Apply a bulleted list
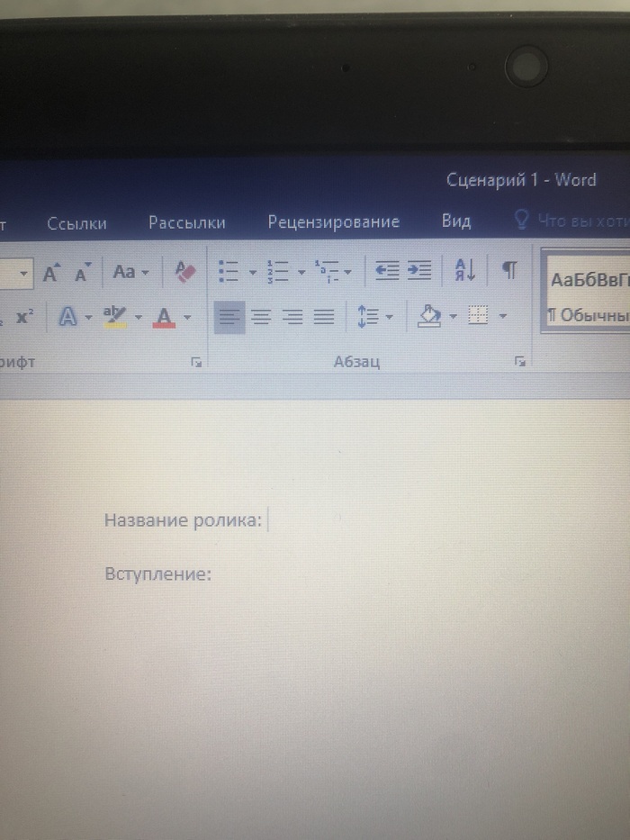Image resolution: width=630 pixels, height=840 pixels. pos(229,271)
